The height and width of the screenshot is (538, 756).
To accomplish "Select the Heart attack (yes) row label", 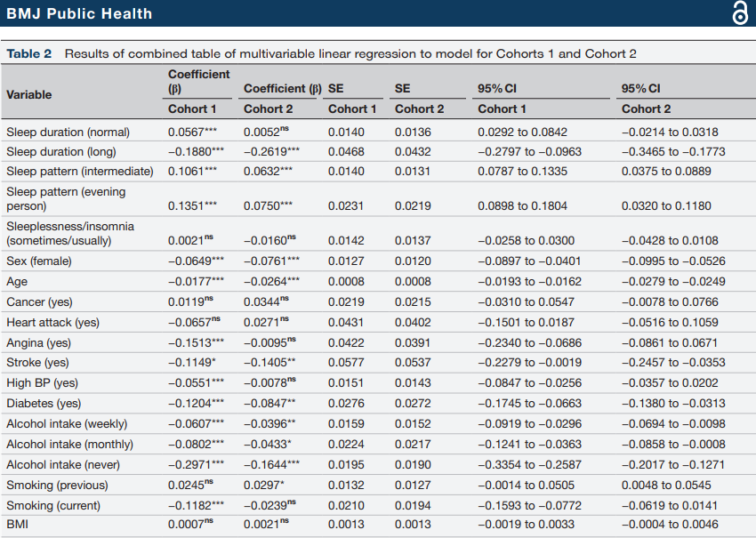I will [x=52, y=322].
